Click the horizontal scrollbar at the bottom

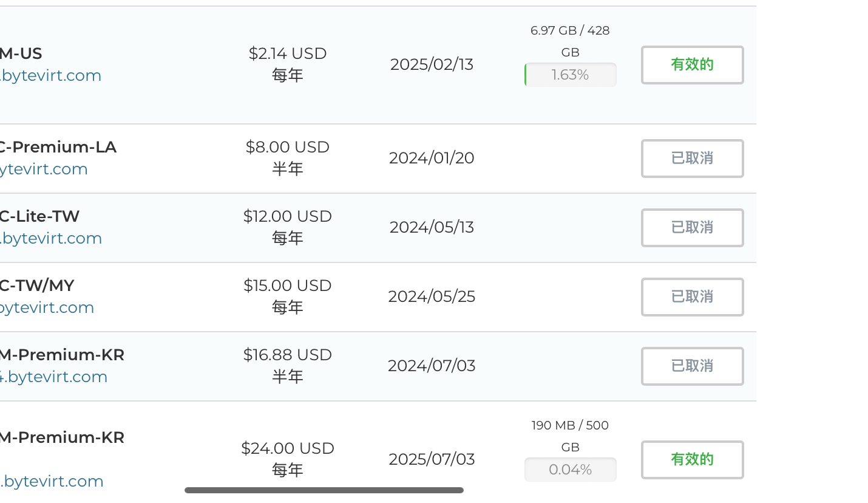(x=324, y=489)
